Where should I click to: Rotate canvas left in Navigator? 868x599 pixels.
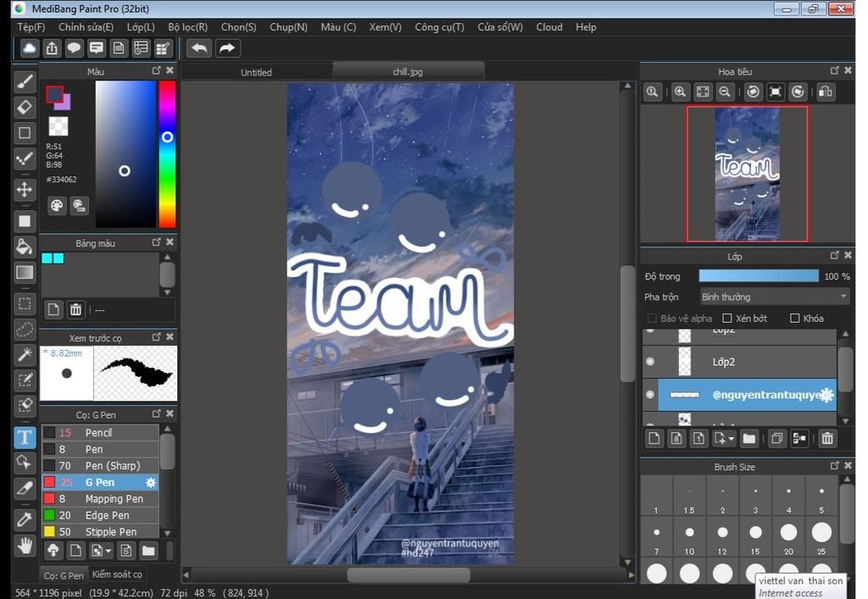pos(753,92)
